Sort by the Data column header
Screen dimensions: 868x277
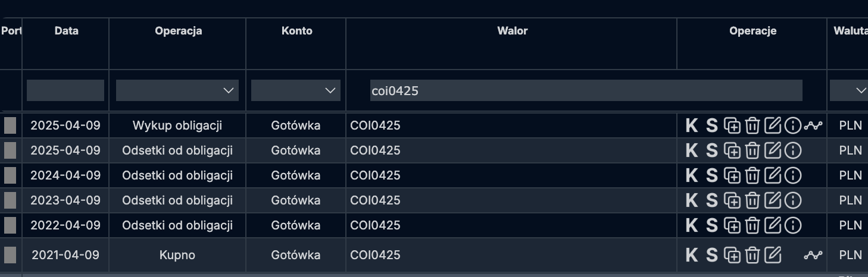tap(66, 31)
